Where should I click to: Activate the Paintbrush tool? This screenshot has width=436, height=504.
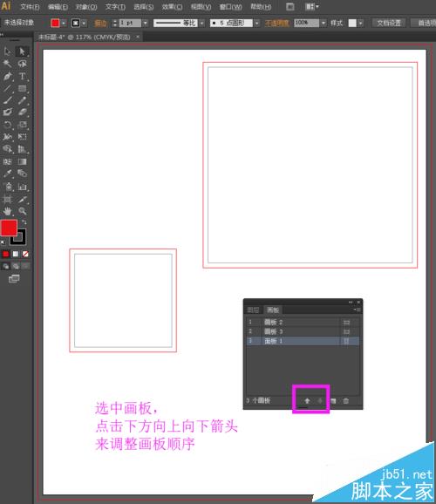coord(7,100)
